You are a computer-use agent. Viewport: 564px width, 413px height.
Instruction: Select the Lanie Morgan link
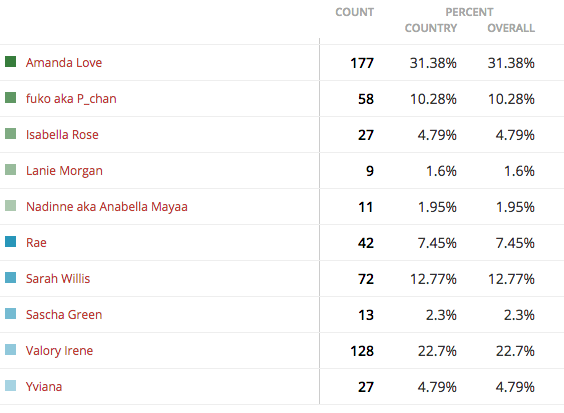64,171
